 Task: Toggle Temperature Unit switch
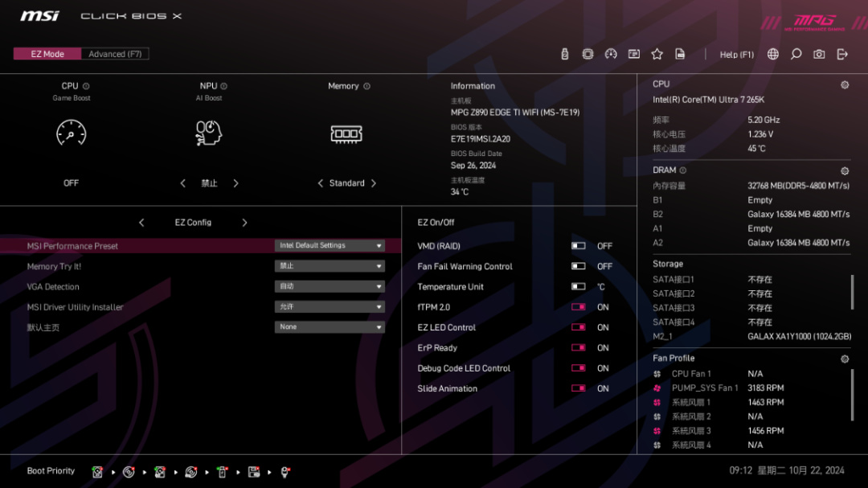579,287
